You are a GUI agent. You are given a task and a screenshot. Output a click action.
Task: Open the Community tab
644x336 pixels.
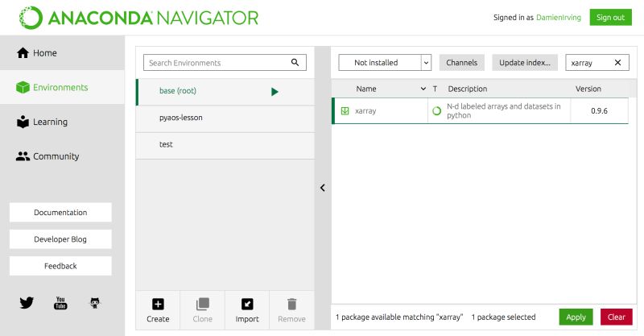63,156
